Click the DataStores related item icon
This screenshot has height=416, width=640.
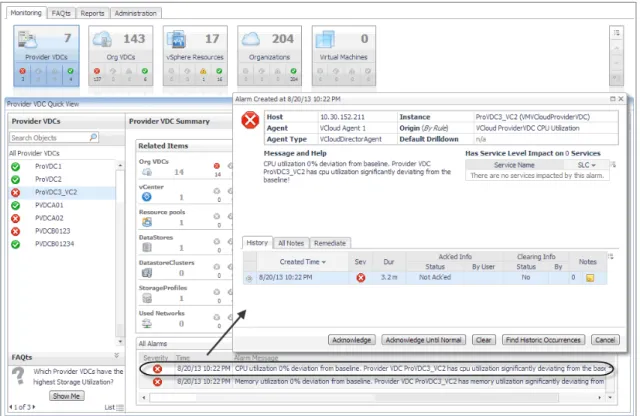(147, 247)
